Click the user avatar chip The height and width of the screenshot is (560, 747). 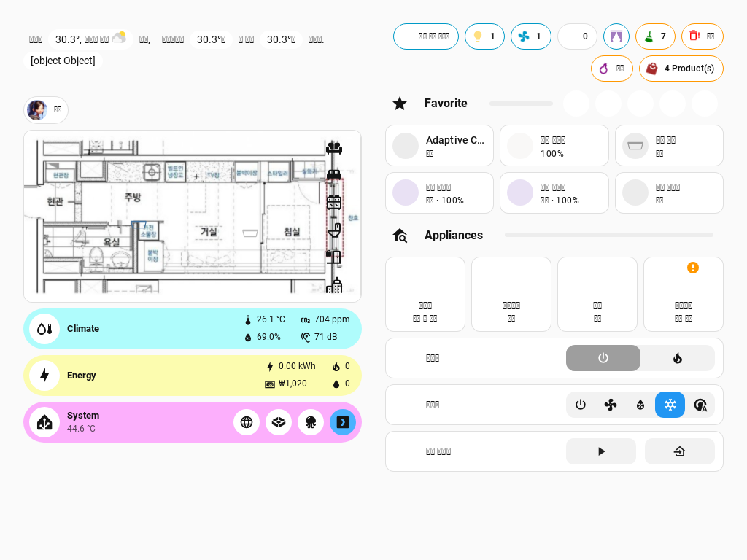[x=46, y=110]
